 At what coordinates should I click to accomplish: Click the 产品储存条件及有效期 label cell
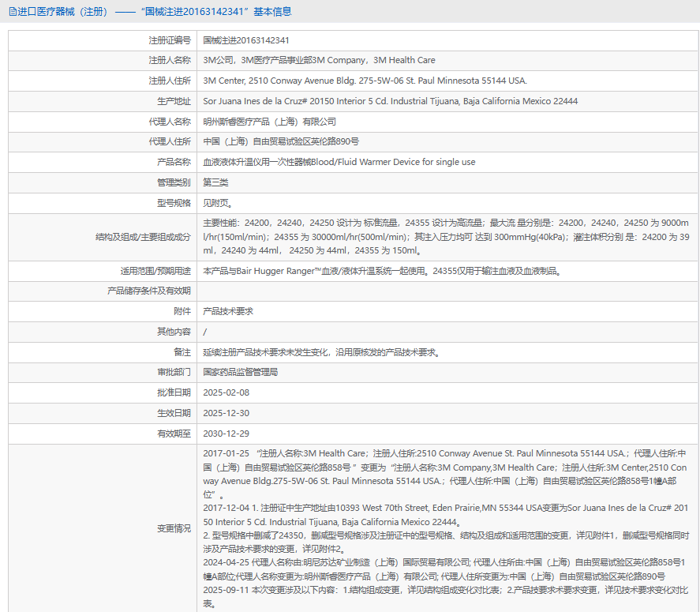tap(103, 291)
